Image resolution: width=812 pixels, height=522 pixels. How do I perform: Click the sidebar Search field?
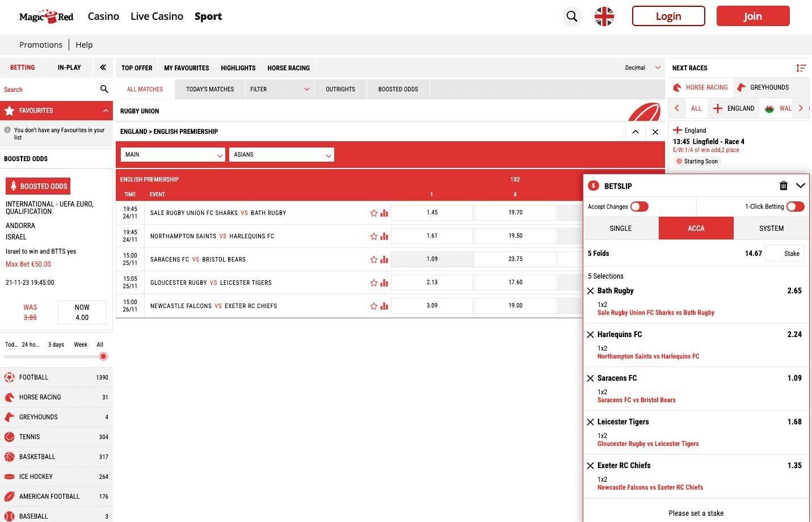(x=50, y=90)
